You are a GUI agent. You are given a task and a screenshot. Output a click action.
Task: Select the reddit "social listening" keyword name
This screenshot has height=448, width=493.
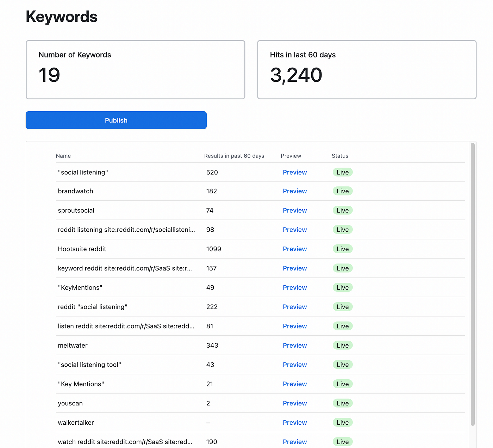(x=93, y=307)
